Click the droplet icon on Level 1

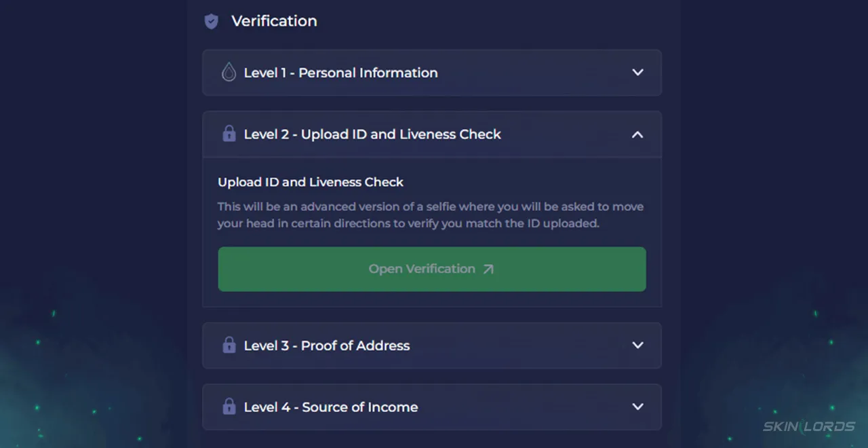pos(229,72)
